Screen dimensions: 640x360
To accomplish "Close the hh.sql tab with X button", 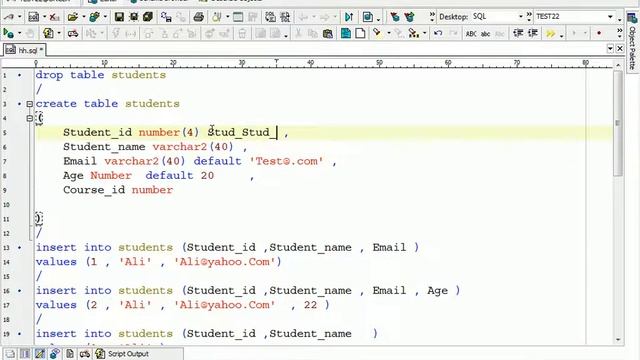I will [620, 49].
